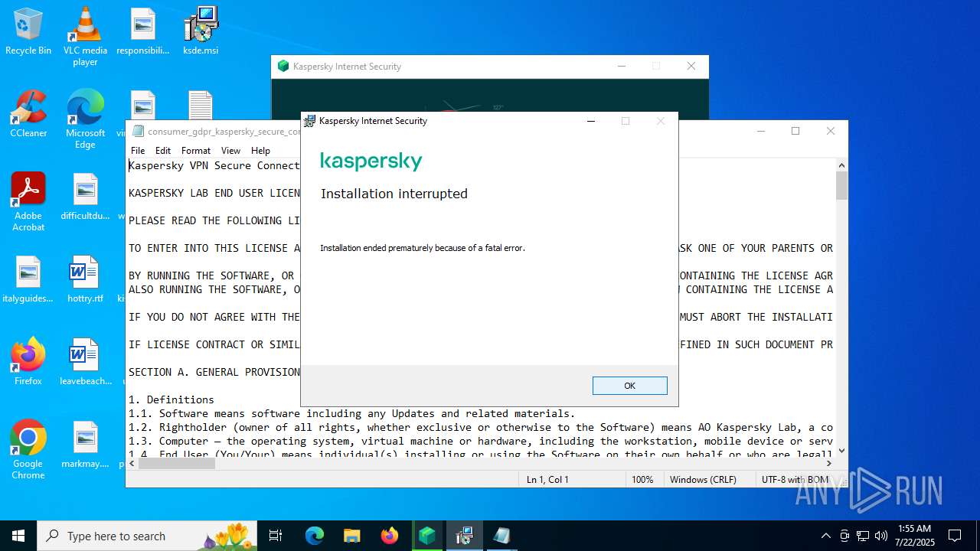
Task: Click 'SECTION A. GENERAL PROVISION' line in Notepad
Action: (214, 372)
